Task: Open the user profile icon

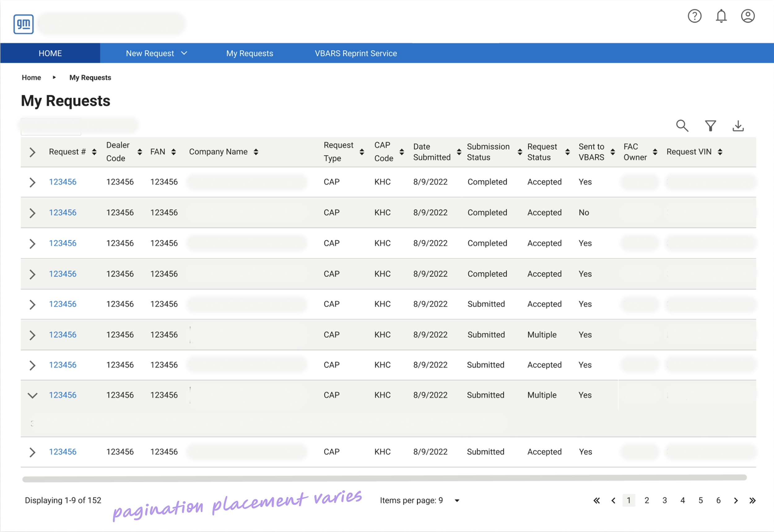Action: 748,16
